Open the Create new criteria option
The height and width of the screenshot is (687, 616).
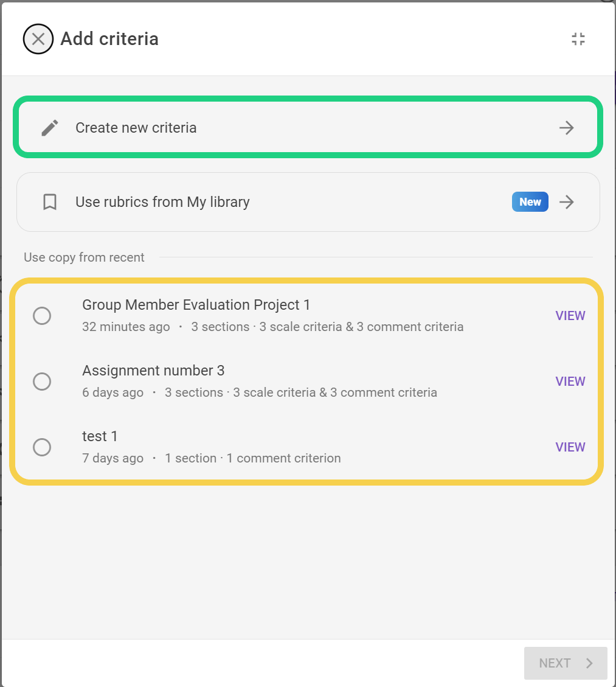[x=136, y=128]
